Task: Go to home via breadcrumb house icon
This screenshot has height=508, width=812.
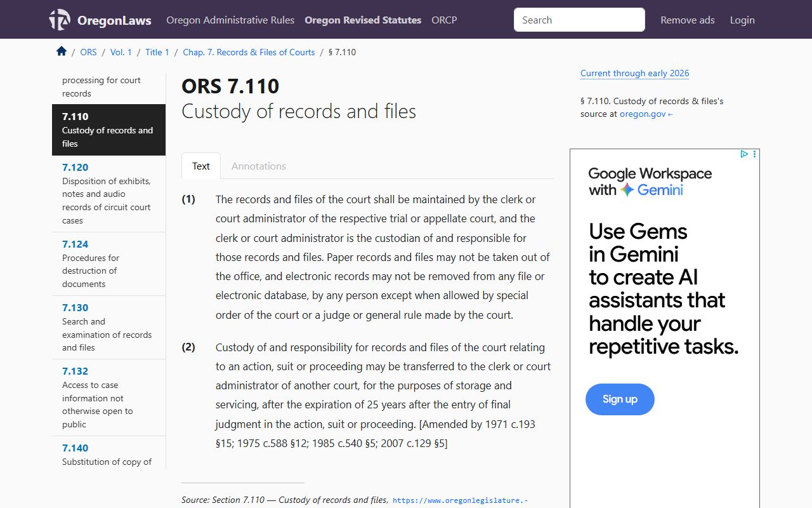Action: coord(62,51)
